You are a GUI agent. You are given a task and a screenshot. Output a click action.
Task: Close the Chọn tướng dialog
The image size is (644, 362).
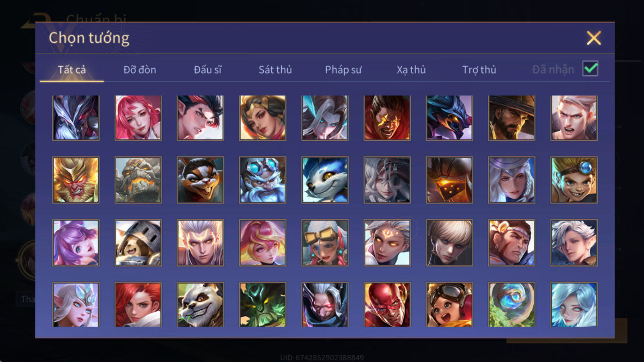click(594, 38)
